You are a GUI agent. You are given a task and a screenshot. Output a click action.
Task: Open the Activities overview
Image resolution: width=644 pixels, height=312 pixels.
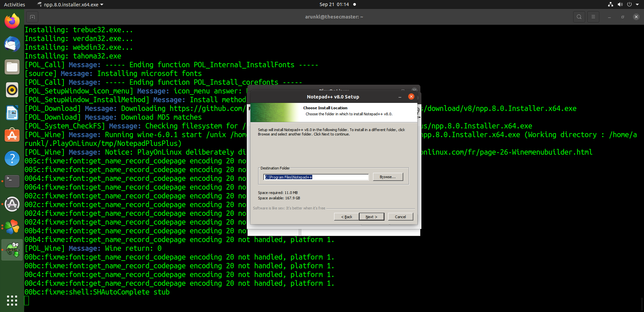[14, 4]
